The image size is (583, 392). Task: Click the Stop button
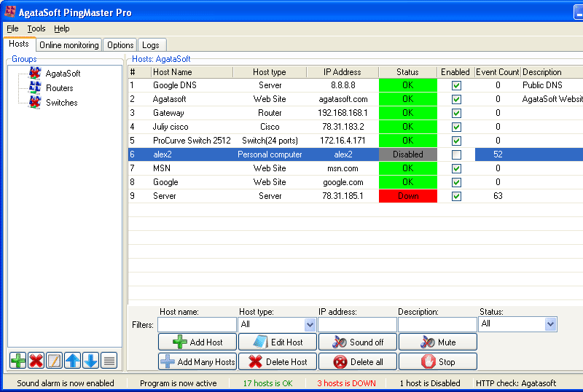click(438, 361)
